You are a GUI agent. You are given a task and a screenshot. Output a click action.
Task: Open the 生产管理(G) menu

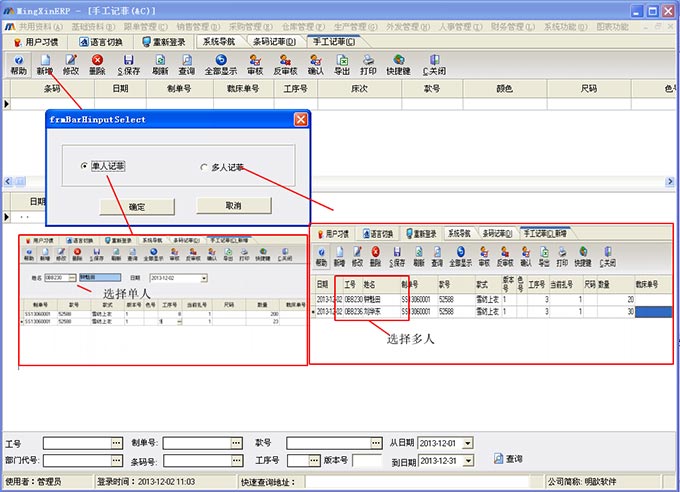(x=356, y=27)
